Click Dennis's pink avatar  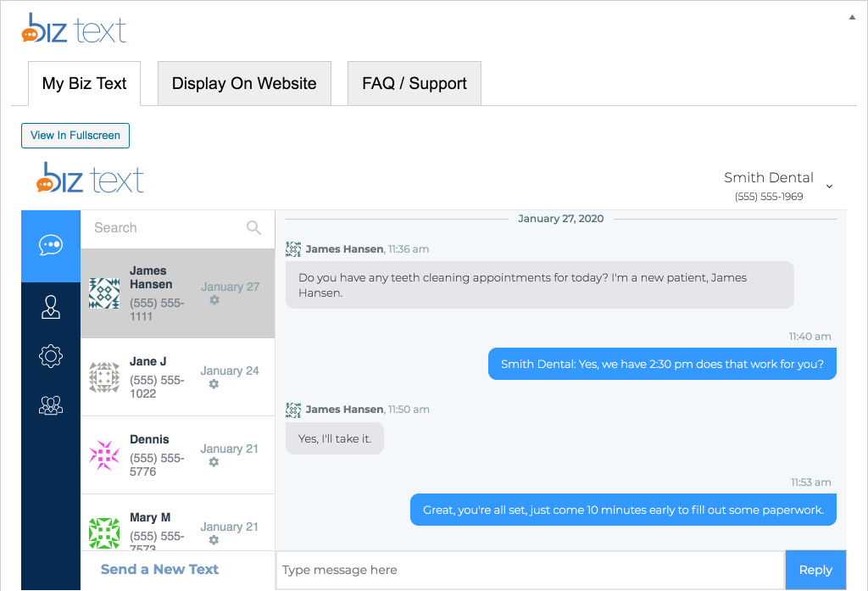click(x=104, y=455)
